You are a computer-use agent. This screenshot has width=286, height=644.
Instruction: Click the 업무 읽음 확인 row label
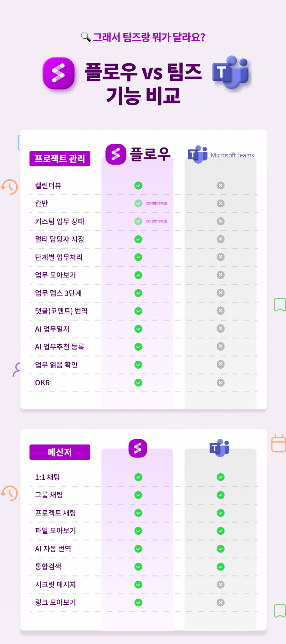56,365
